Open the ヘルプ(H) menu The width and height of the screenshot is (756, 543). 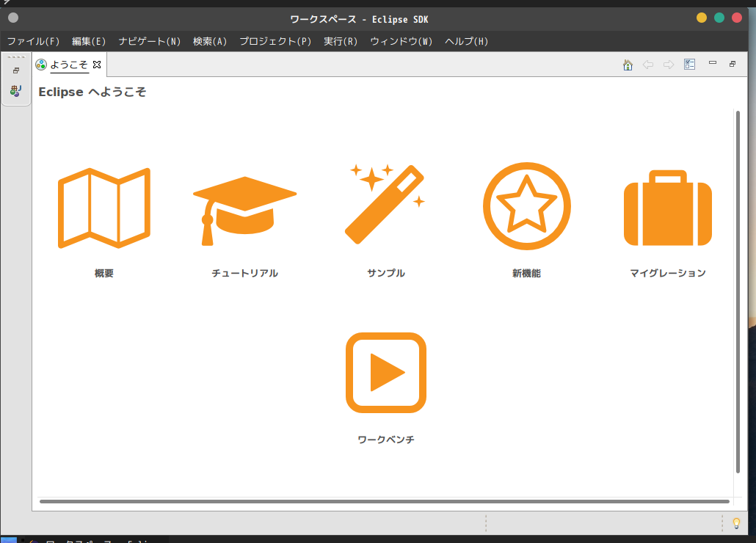tap(466, 41)
